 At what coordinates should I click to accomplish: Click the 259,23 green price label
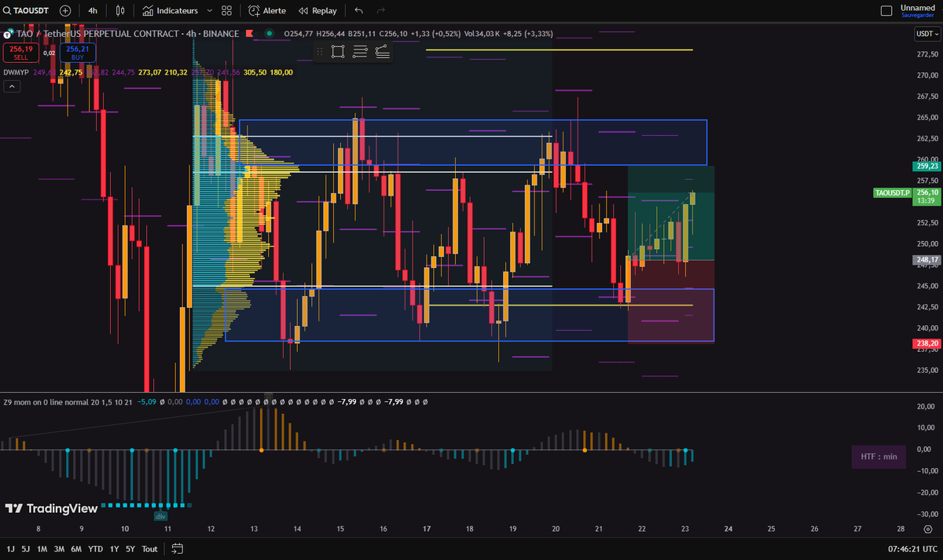coord(927,166)
